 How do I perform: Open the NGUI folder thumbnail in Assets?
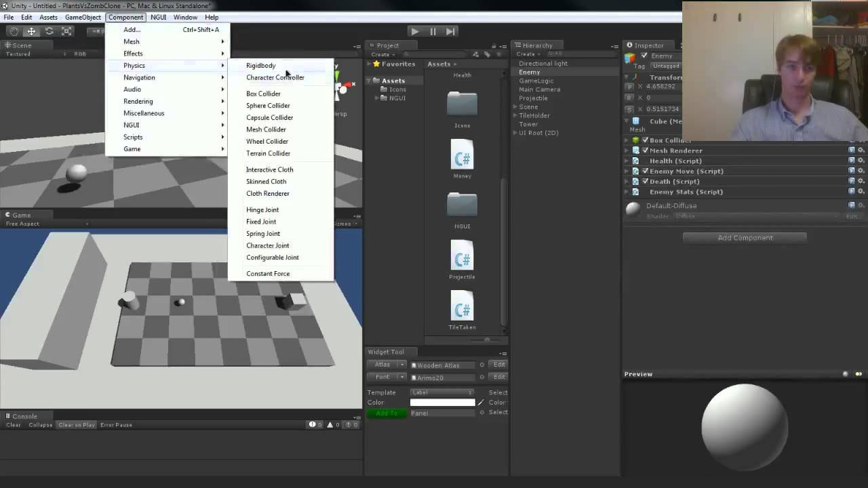(462, 205)
